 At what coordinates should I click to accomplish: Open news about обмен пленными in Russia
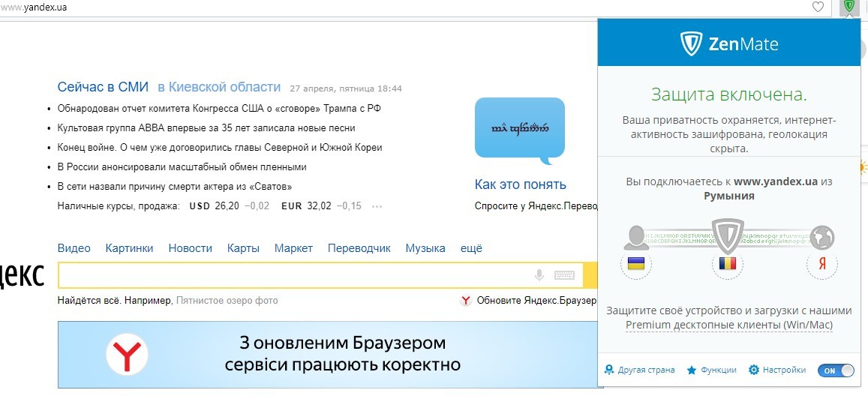point(182,167)
